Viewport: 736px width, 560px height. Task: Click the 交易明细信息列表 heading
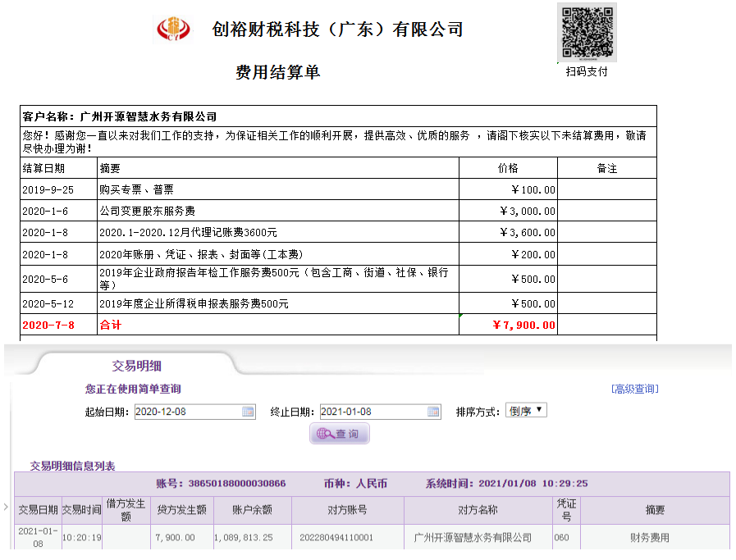click(x=73, y=466)
